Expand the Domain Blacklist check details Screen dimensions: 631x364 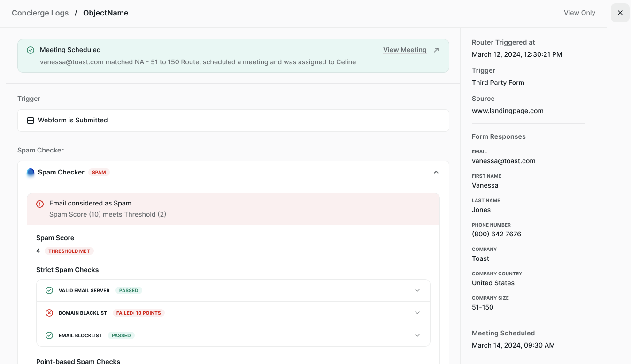click(417, 313)
